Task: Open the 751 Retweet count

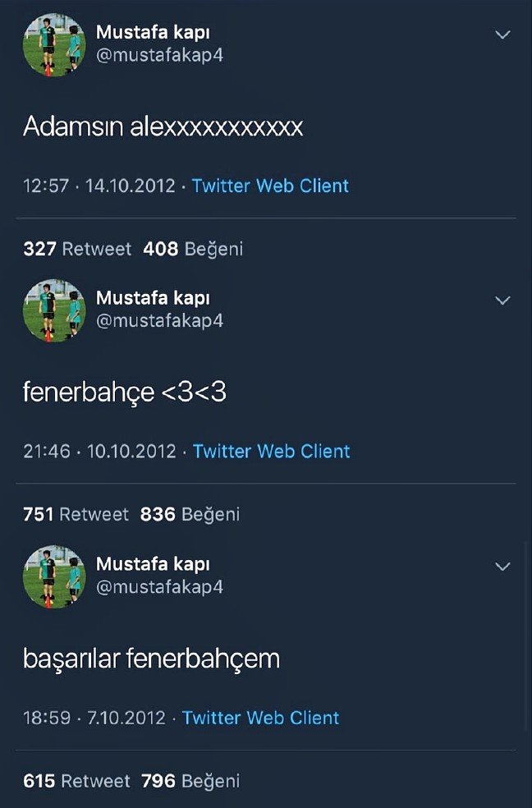Action: [76, 514]
